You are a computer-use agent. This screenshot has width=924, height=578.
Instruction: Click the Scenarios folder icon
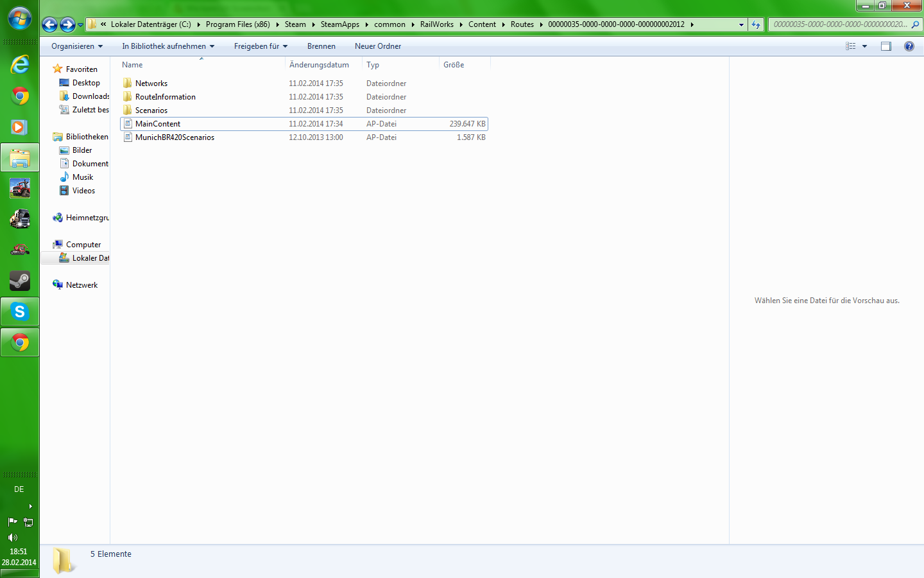127,110
